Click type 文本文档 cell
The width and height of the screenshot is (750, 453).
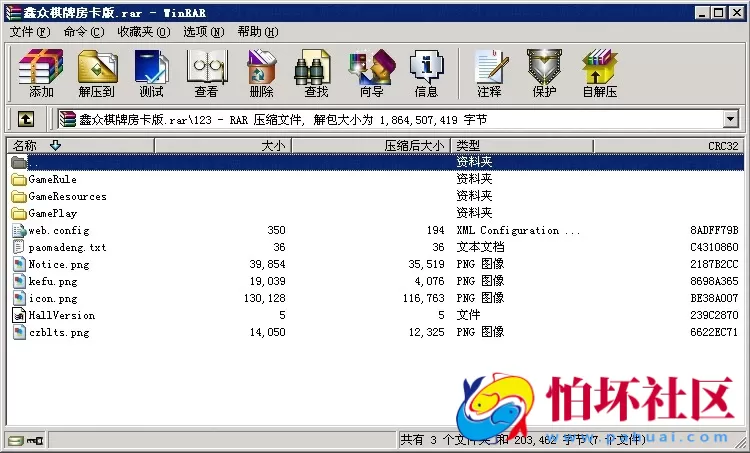point(480,247)
